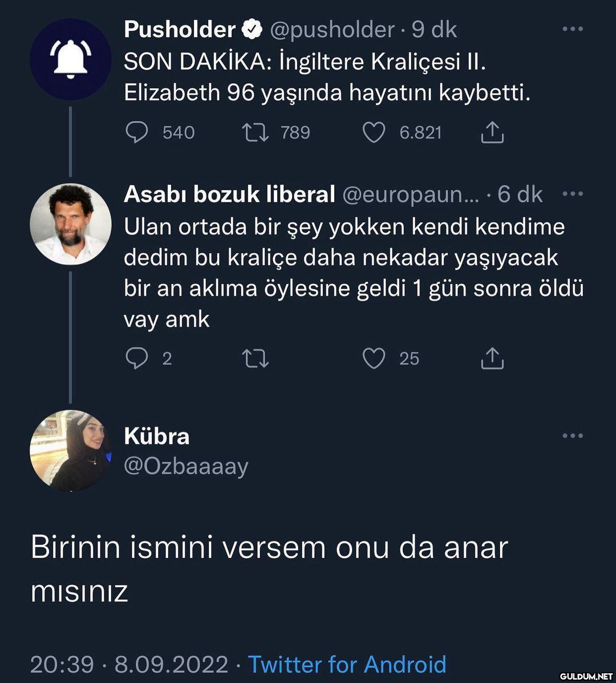Retweet Asabı bozuk liberal's tweet

(255, 358)
